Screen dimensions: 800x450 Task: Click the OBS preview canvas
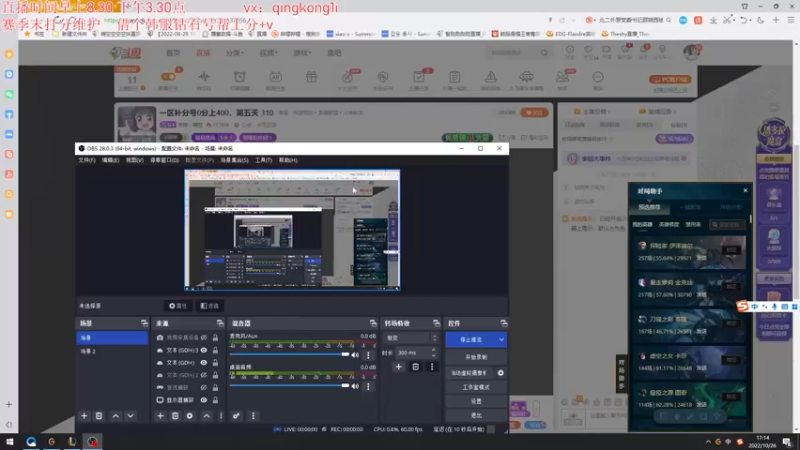(292, 230)
